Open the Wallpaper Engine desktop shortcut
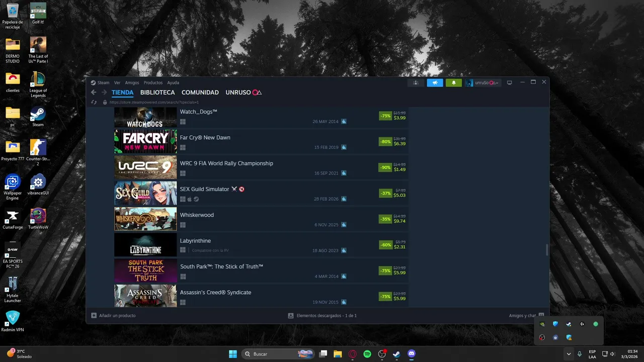 coord(13,187)
